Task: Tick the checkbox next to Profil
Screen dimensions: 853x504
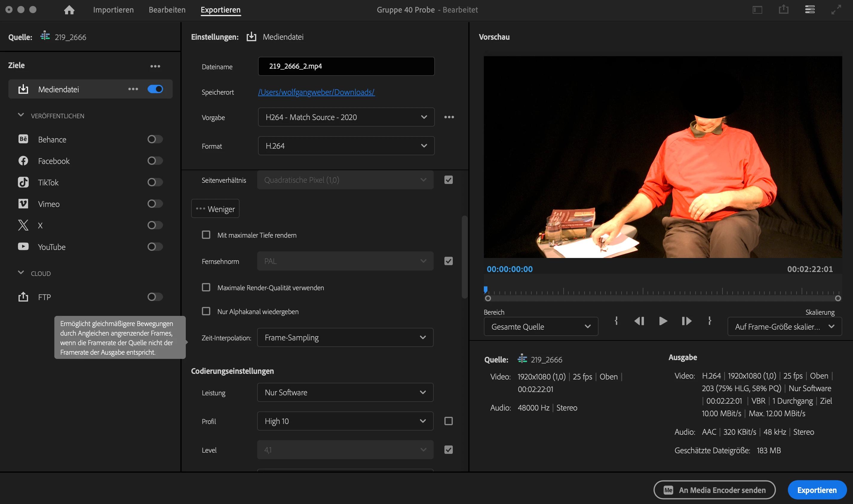Action: tap(448, 421)
